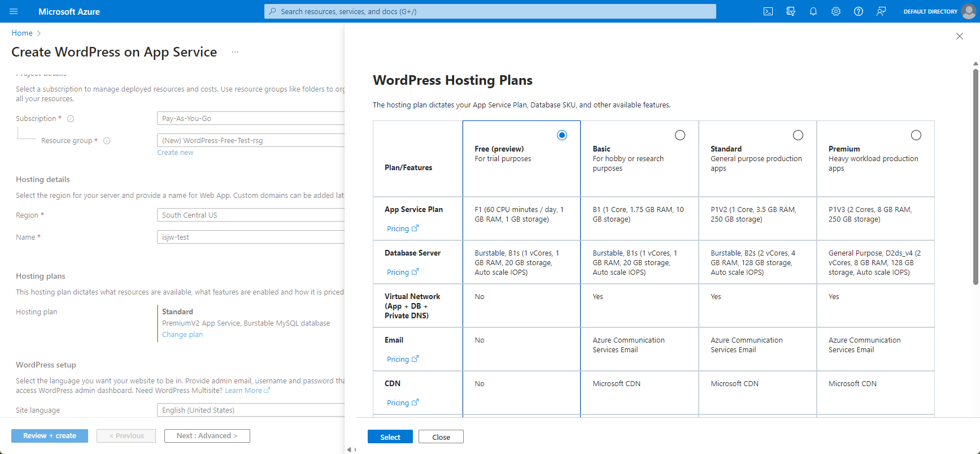The width and height of the screenshot is (980, 454).
Task: Select the Basic plan radio button
Action: [x=680, y=135]
